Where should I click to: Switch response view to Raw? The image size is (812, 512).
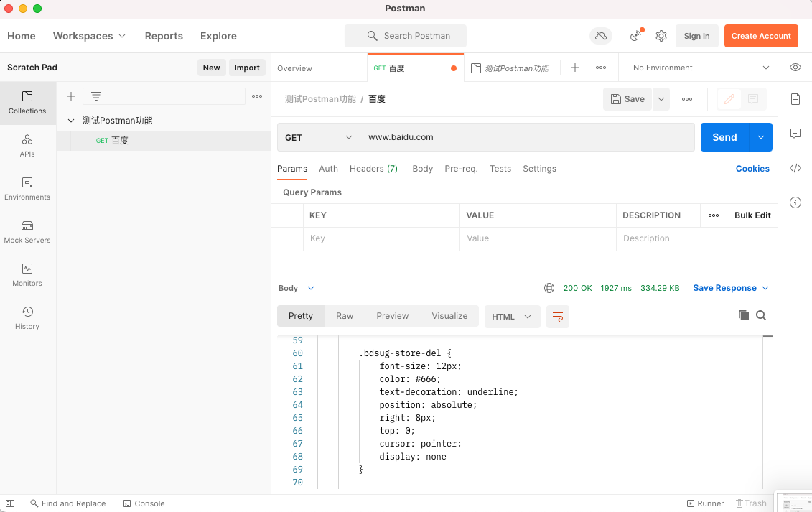345,315
